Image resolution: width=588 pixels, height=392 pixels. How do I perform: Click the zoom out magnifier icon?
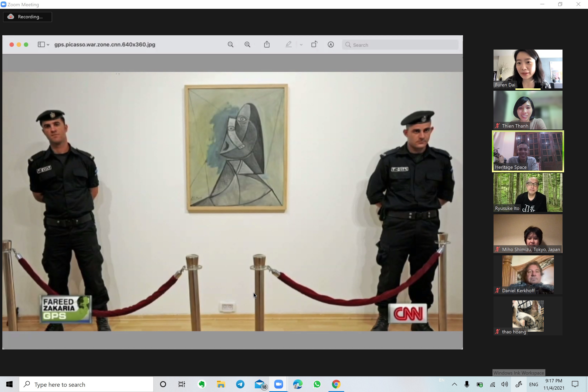[230, 45]
